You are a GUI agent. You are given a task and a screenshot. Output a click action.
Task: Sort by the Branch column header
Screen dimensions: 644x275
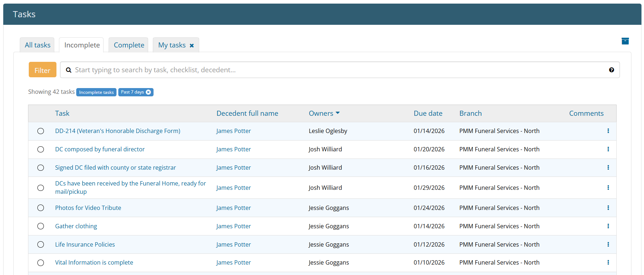470,113
